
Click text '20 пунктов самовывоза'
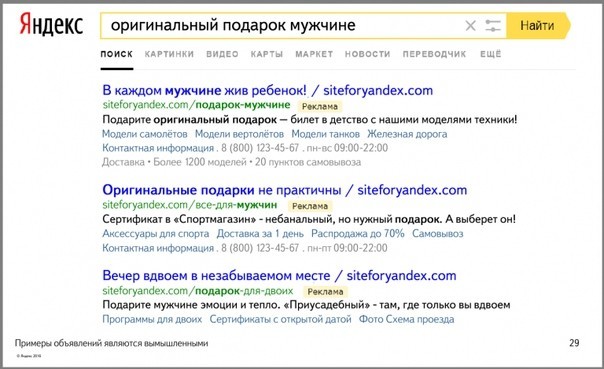coord(308,162)
